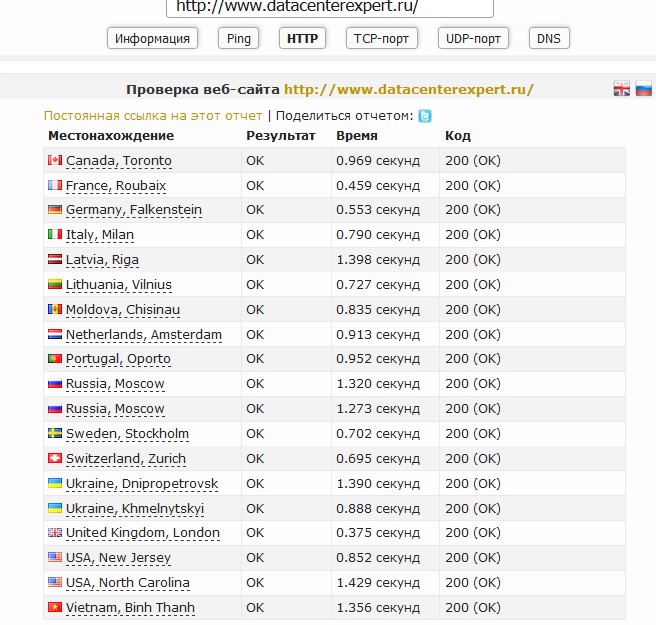Click the flag in USA, New Jersey row
The width and height of the screenshot is (656, 625).
point(55,557)
